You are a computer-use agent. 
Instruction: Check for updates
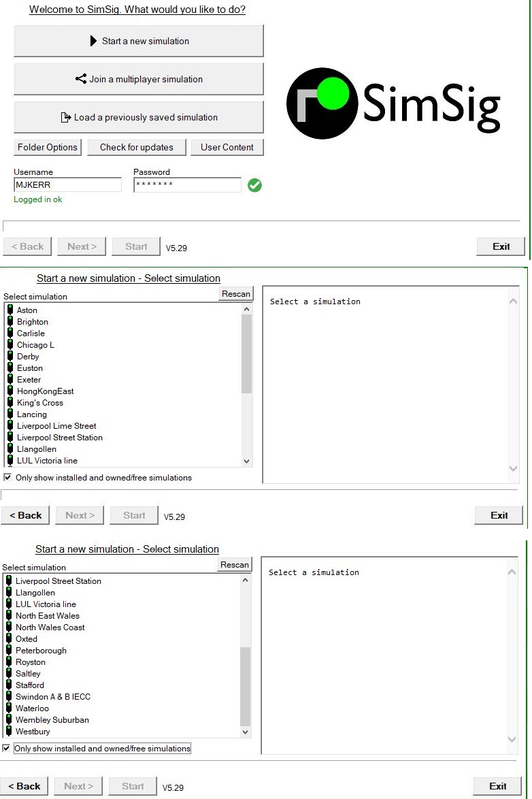(x=137, y=147)
